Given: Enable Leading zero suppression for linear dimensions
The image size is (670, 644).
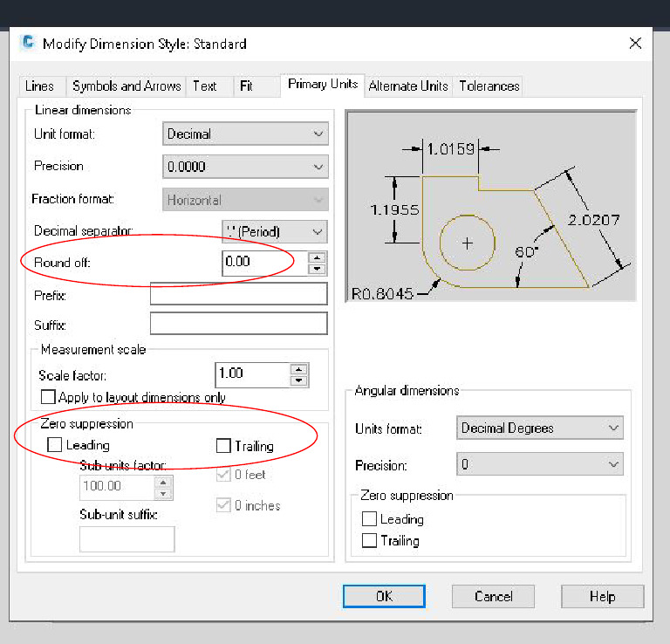Looking at the screenshot, I should tap(55, 445).
